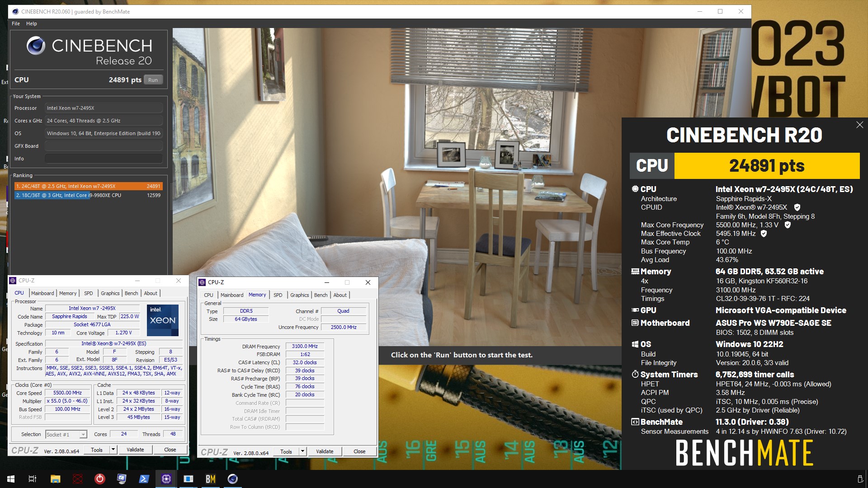Click the Uncore Frequency 2500.0 MHz value
868x488 pixels.
(x=344, y=327)
